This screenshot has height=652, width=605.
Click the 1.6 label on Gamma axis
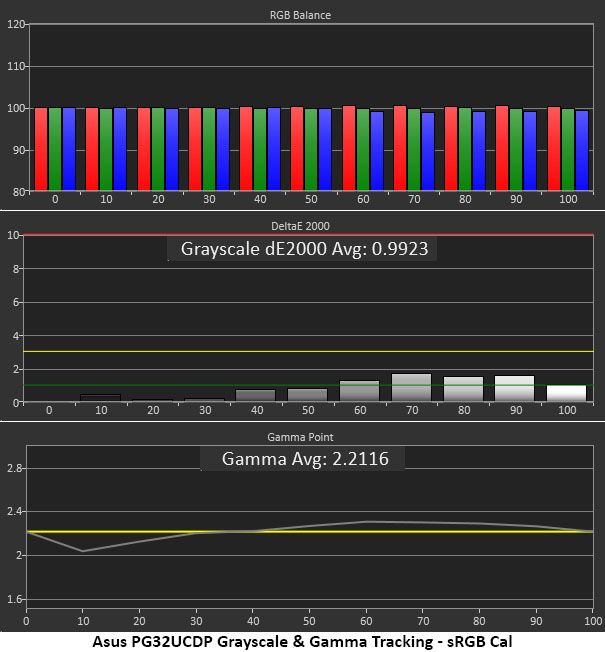click(x=14, y=599)
